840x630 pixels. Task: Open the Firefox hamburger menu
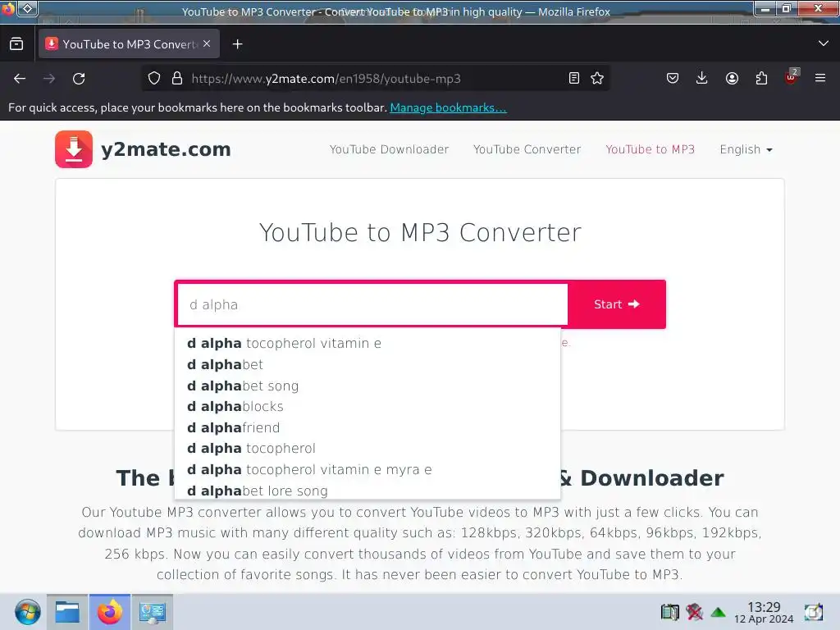(x=820, y=78)
